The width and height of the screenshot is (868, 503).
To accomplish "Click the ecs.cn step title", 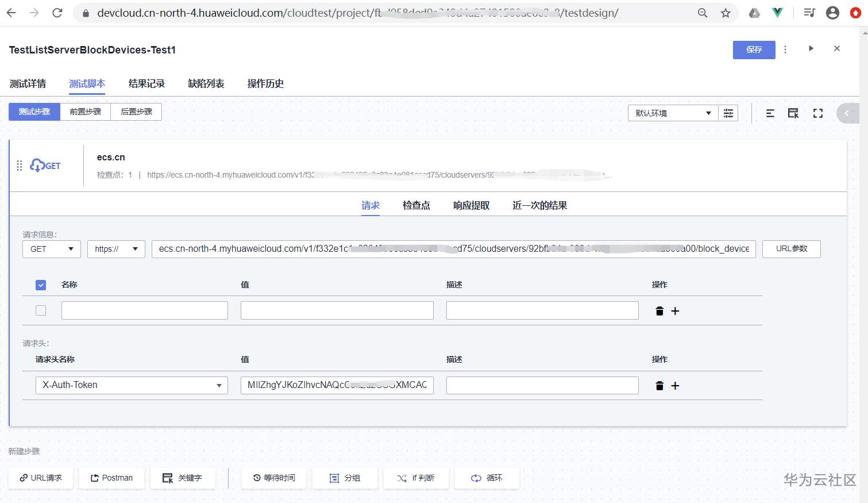I will pyautogui.click(x=111, y=158).
